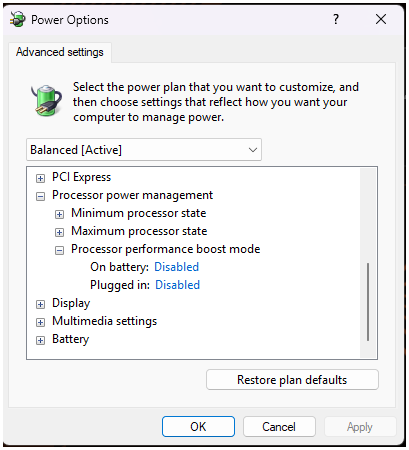Expand the Display settings node
Screen dimensions: 409x450
click(40, 304)
